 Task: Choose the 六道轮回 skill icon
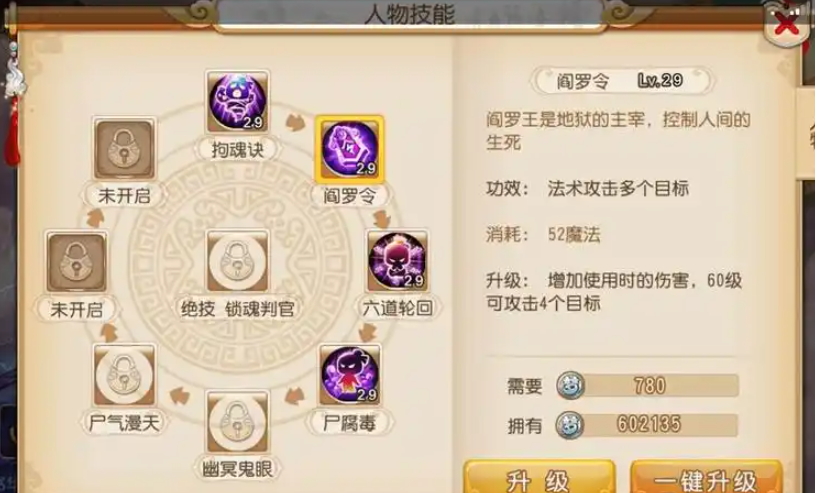398,261
